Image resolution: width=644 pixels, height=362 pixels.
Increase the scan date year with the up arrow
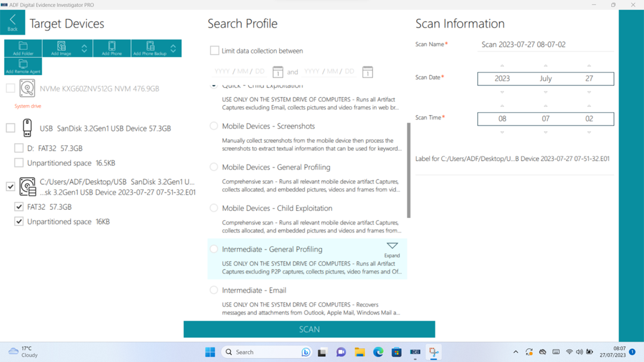[502, 65]
